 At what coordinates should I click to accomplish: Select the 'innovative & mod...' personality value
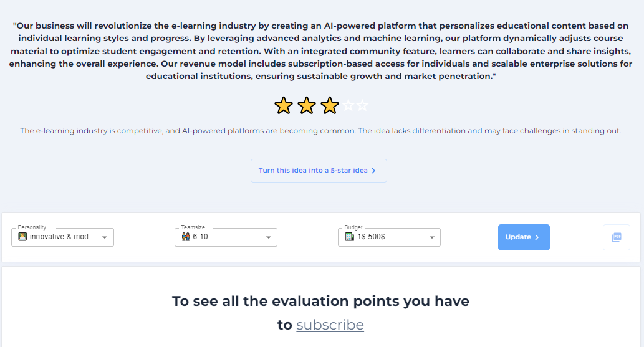coord(62,237)
